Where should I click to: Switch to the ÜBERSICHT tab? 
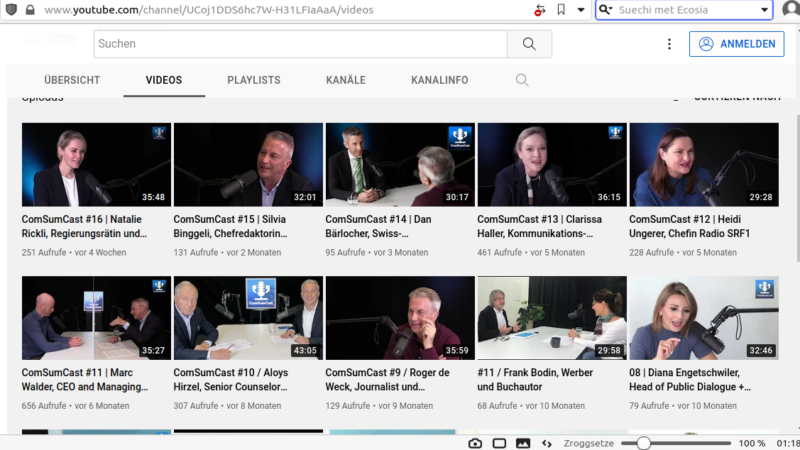pyautogui.click(x=72, y=80)
